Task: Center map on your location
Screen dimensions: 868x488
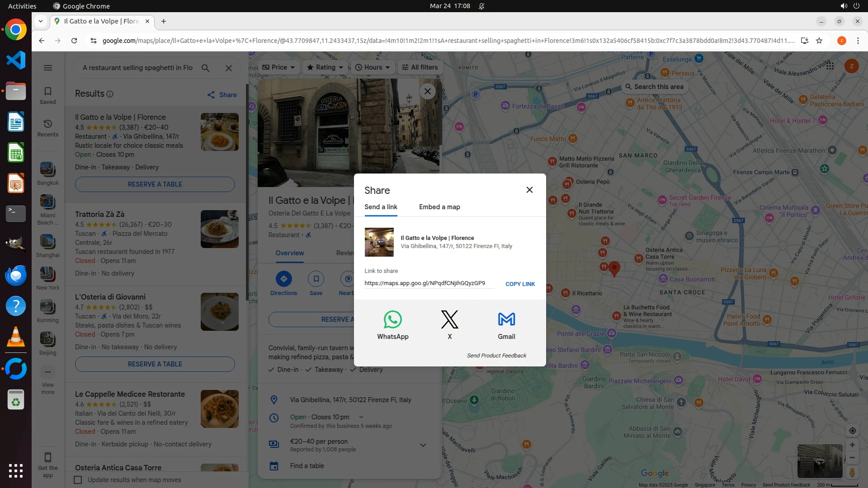Action: 852,431
